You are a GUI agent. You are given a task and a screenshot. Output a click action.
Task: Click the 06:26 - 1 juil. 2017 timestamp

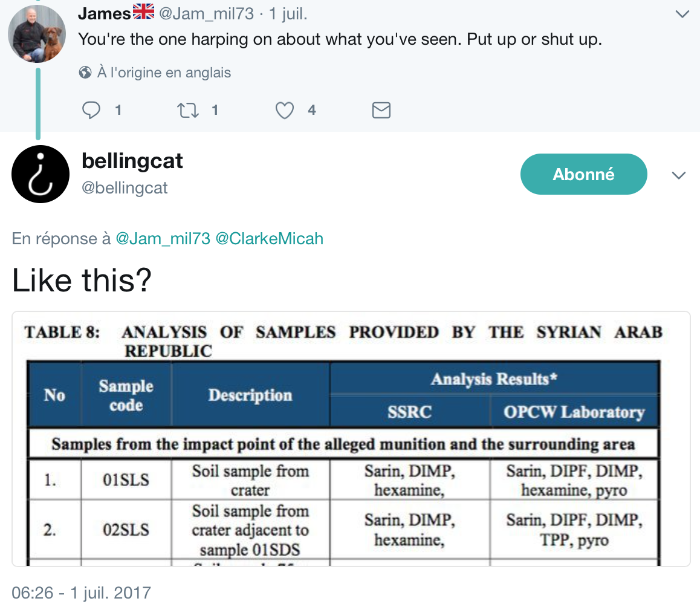click(81, 592)
